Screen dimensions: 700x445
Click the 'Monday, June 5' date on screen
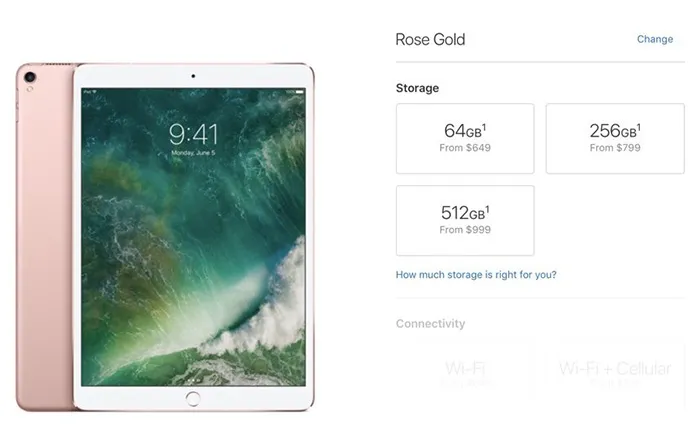(193, 153)
